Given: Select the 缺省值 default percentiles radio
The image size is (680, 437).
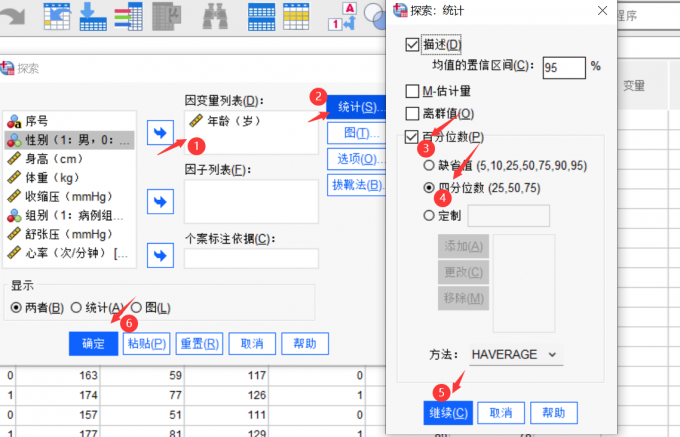Looking at the screenshot, I should tap(429, 165).
